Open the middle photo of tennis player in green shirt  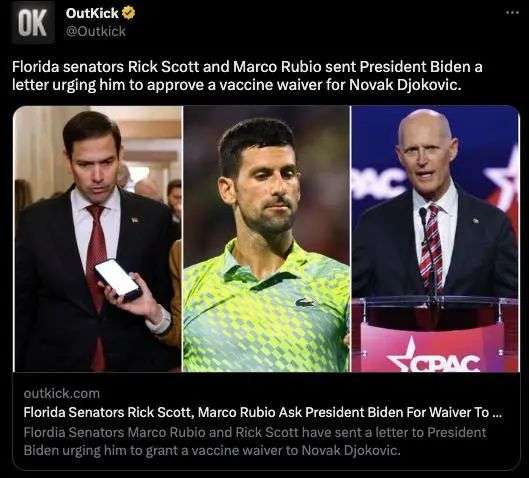pyautogui.click(x=266, y=239)
